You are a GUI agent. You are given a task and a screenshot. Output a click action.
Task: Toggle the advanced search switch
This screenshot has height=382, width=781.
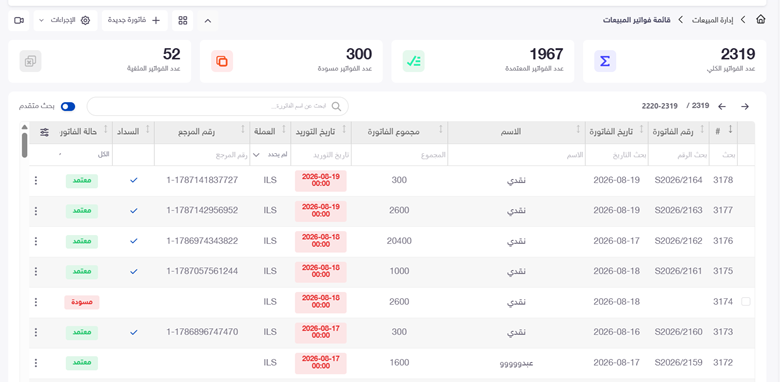[x=68, y=107]
